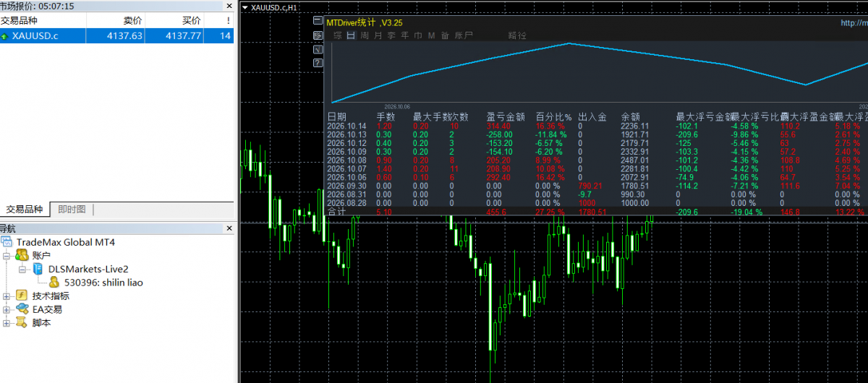Click the 余额 column header

631,116
